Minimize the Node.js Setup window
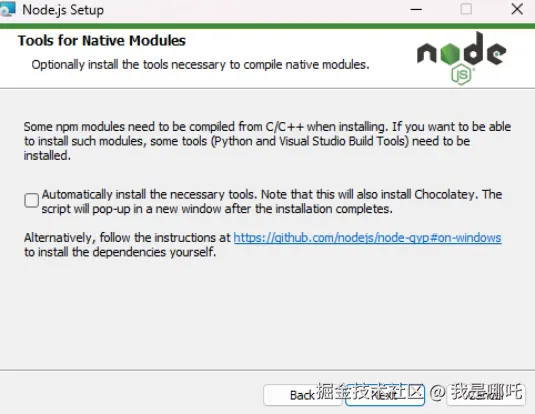 pos(416,9)
